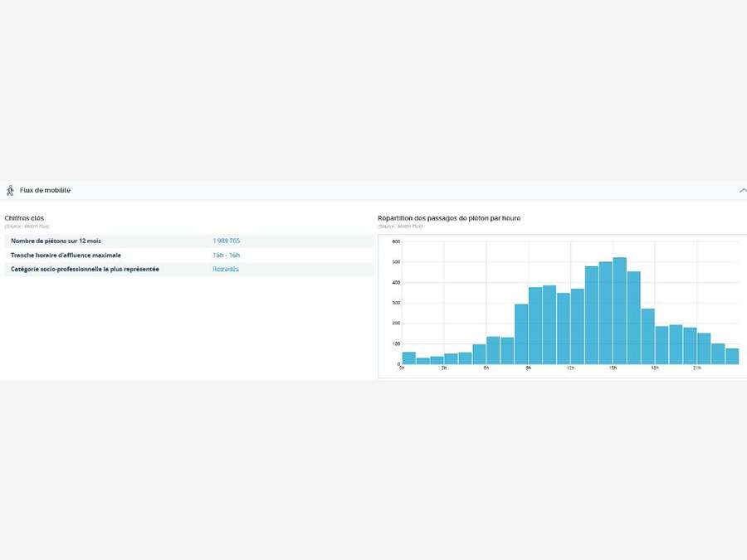This screenshot has width=747, height=560.
Task: Click the 18h label on the horizontal axis
Action: (x=655, y=368)
